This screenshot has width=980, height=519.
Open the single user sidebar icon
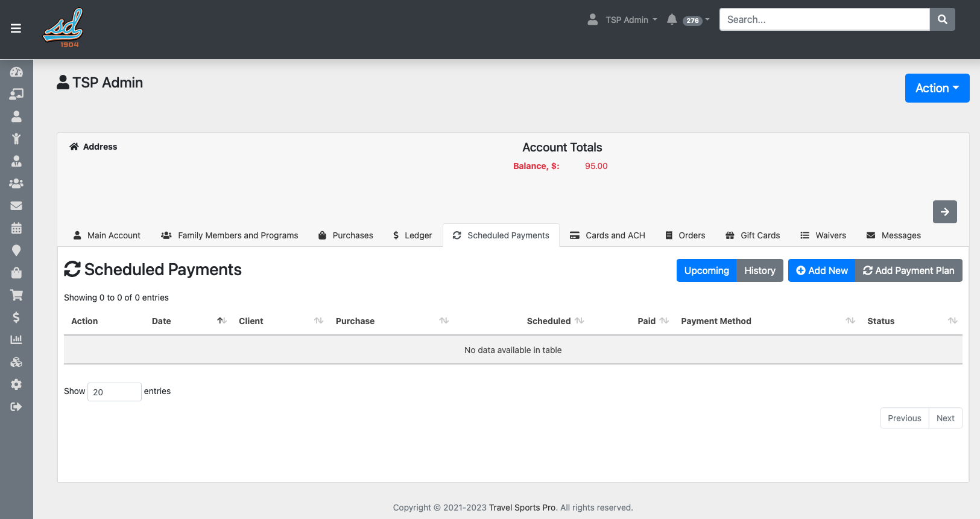[16, 116]
